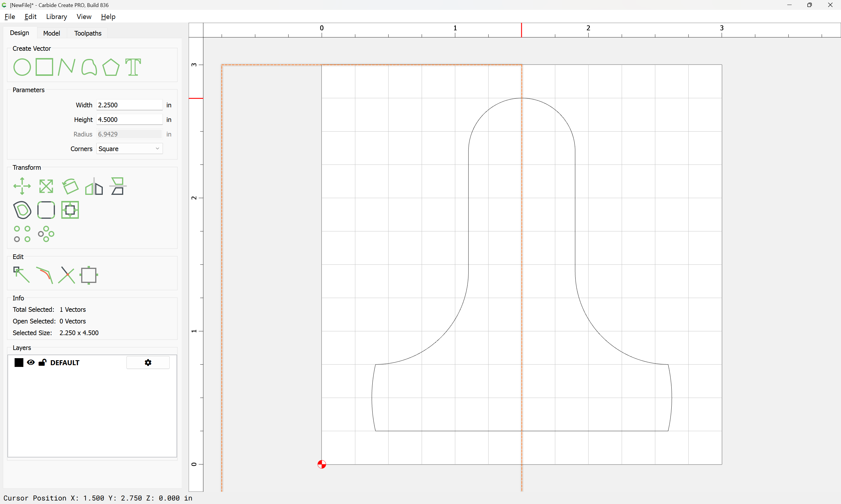Choose the Polyline drawing tool
The width and height of the screenshot is (841, 504).
(66, 67)
